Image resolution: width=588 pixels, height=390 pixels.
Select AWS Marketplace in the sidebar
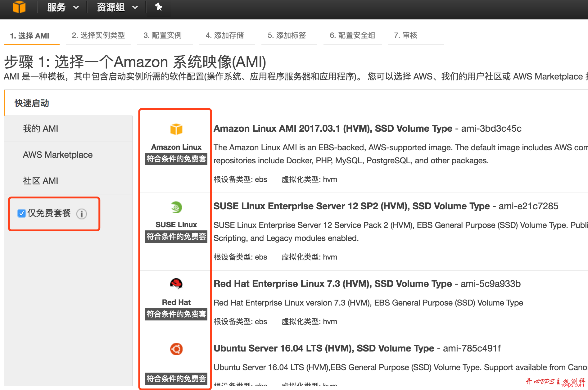tap(57, 155)
